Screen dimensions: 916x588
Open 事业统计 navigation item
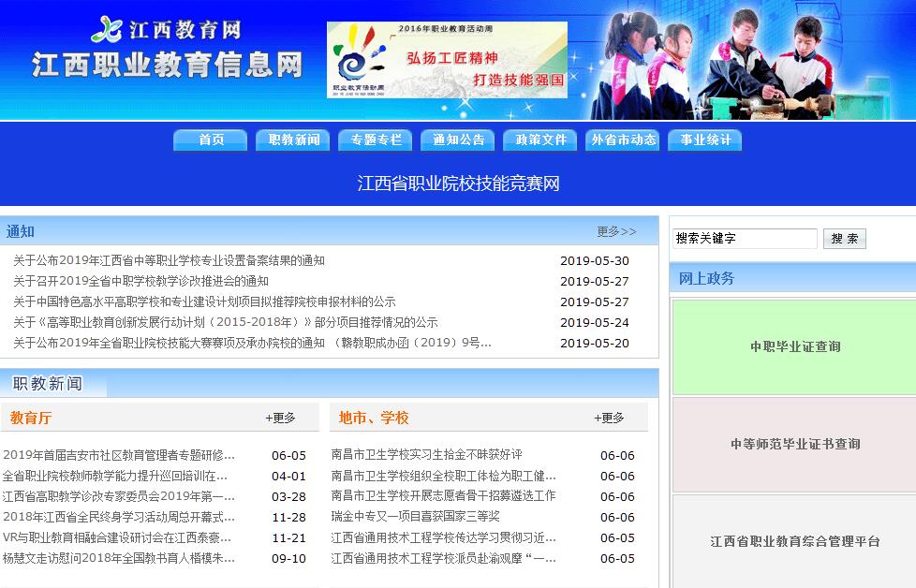pyautogui.click(x=705, y=140)
